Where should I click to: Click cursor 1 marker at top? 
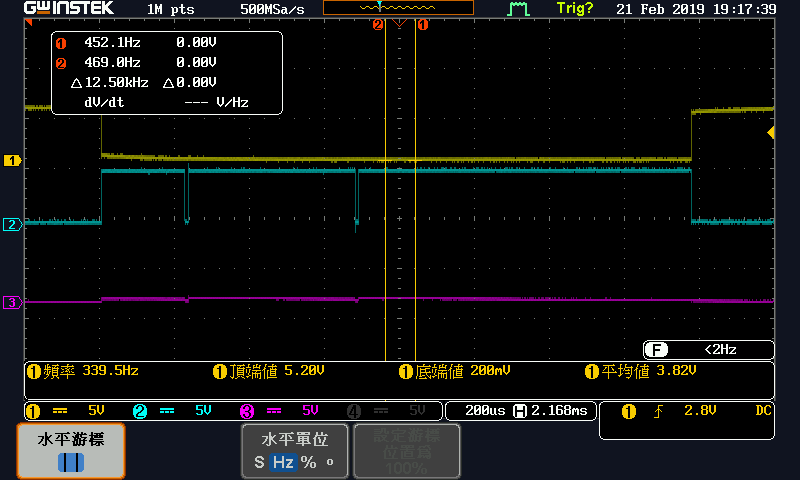423,24
